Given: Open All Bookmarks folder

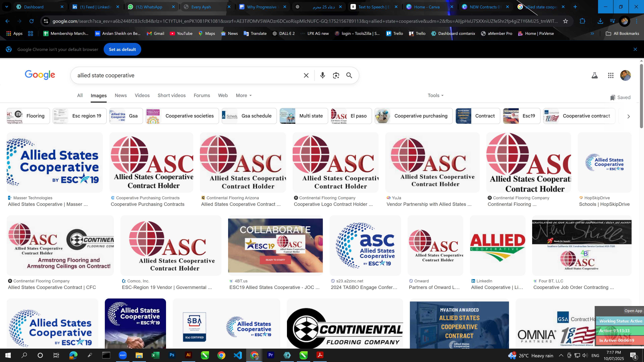Looking at the screenshot, I should [x=622, y=34].
